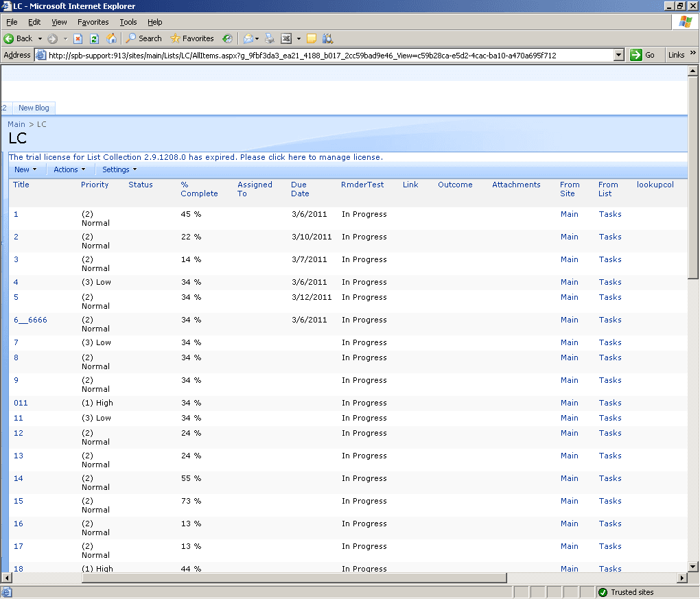Expand the Links toolbar chevron

pos(693,53)
